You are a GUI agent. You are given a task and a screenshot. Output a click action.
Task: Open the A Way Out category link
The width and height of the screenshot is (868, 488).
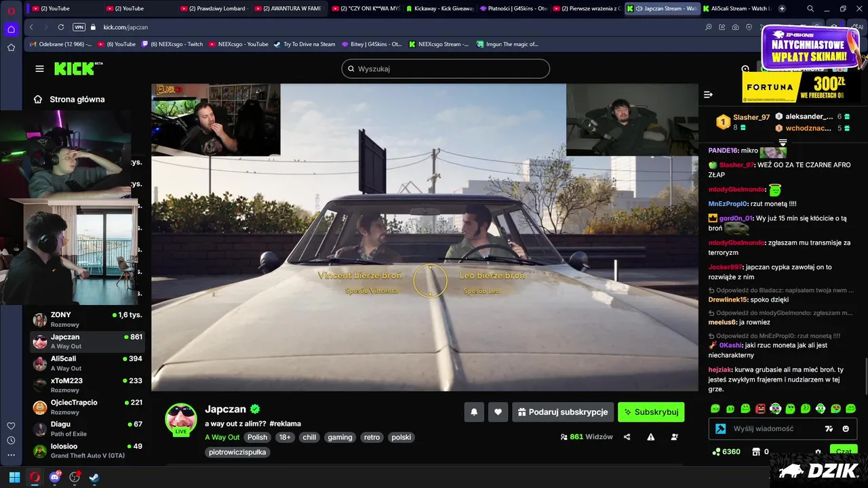(222, 437)
